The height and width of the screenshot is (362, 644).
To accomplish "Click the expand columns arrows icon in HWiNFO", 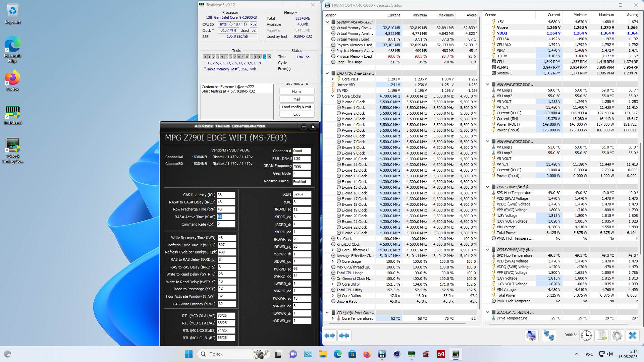I will pyautogui.click(x=330, y=336).
